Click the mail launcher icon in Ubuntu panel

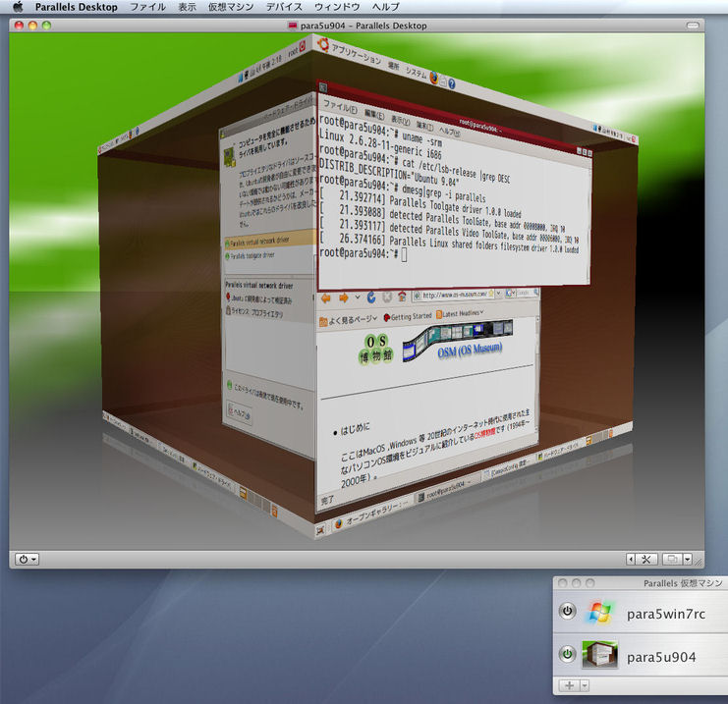(x=443, y=81)
